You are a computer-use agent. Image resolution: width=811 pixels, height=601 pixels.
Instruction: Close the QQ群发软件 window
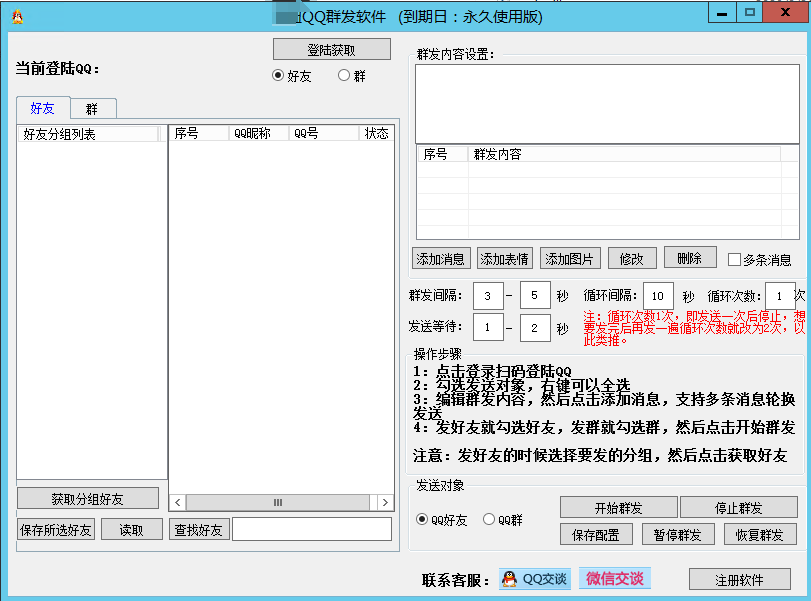coord(785,13)
